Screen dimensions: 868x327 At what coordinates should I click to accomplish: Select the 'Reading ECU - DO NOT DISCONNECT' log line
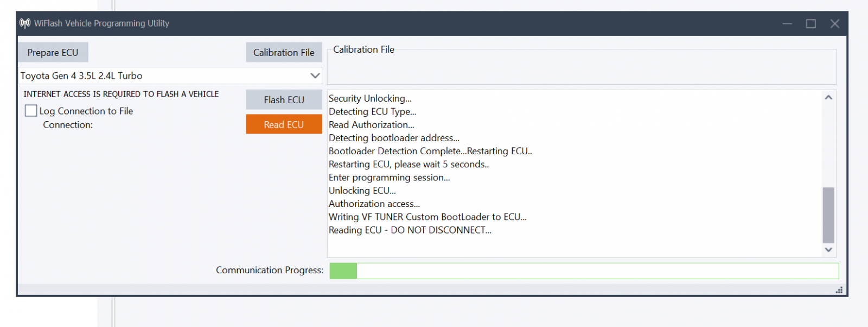[410, 230]
